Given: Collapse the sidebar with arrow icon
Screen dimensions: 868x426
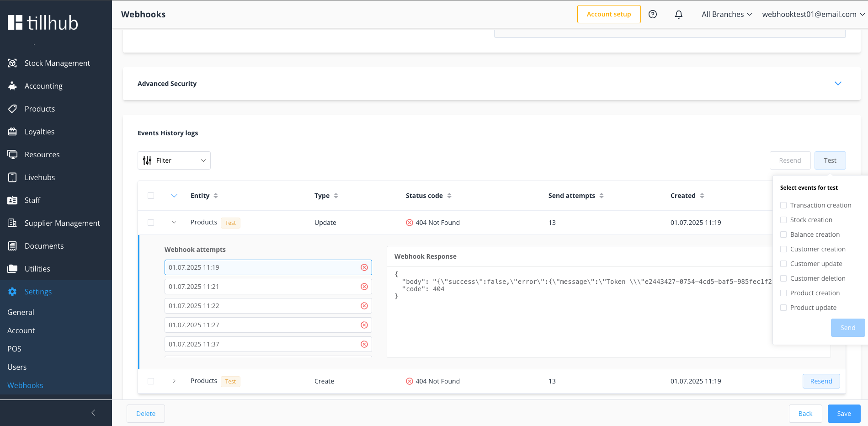Looking at the screenshot, I should [x=93, y=413].
